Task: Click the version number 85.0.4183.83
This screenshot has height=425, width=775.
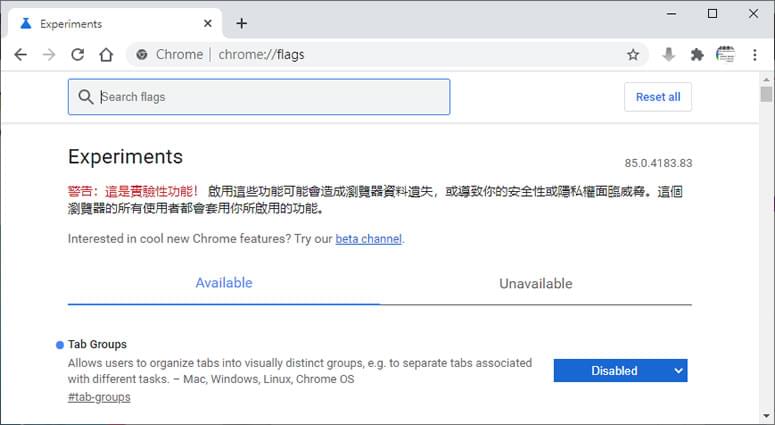Action: pyautogui.click(x=658, y=163)
